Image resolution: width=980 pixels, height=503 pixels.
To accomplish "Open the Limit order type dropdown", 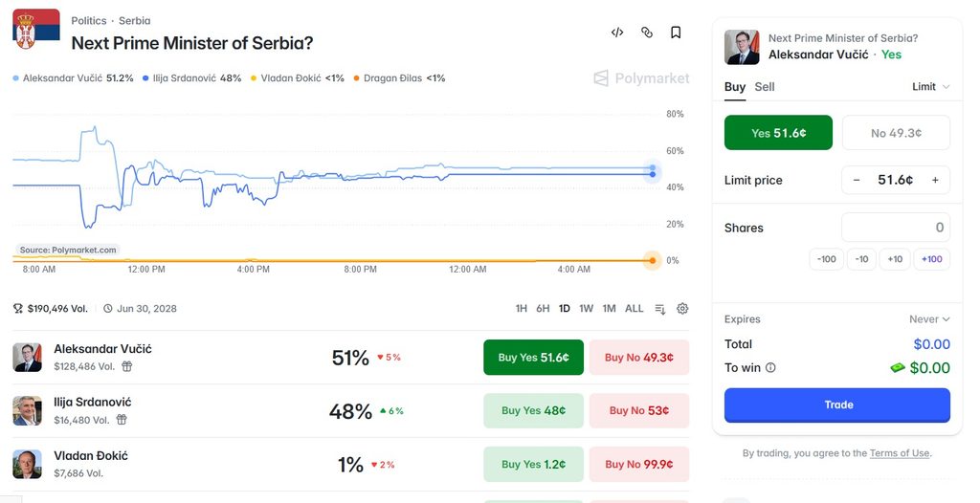I will tap(930, 87).
